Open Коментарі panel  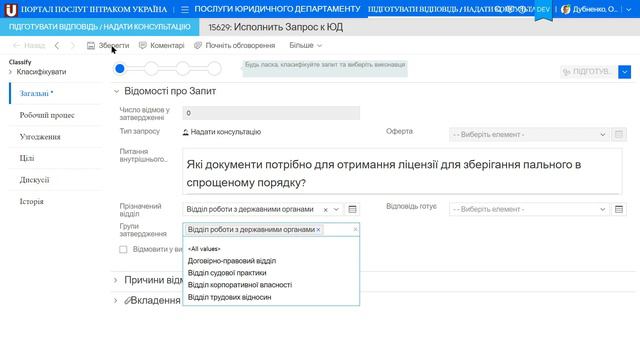click(162, 45)
